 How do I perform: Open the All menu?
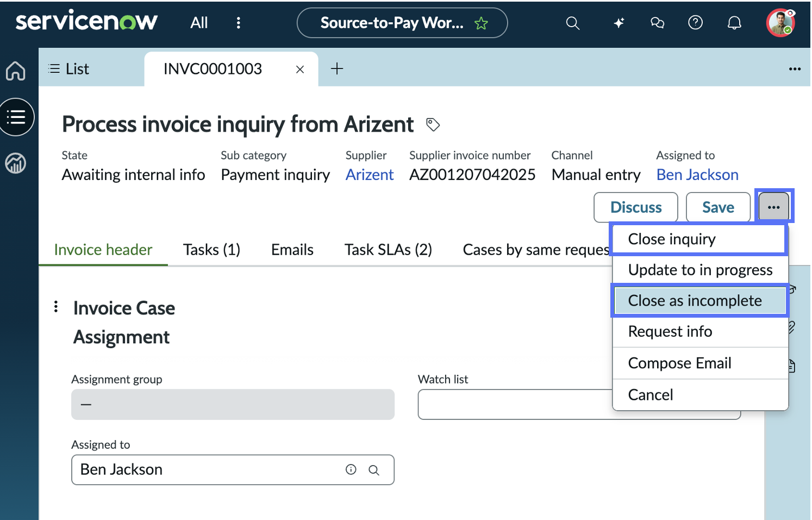199,23
